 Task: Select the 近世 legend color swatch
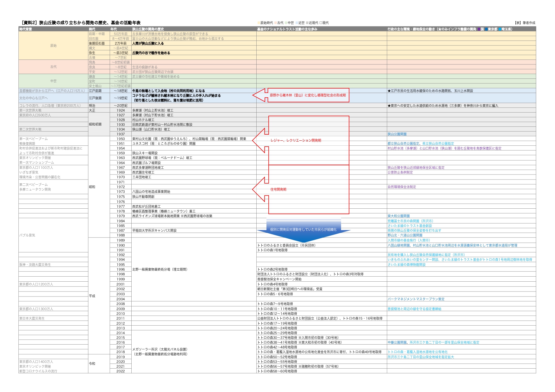pos(297,23)
